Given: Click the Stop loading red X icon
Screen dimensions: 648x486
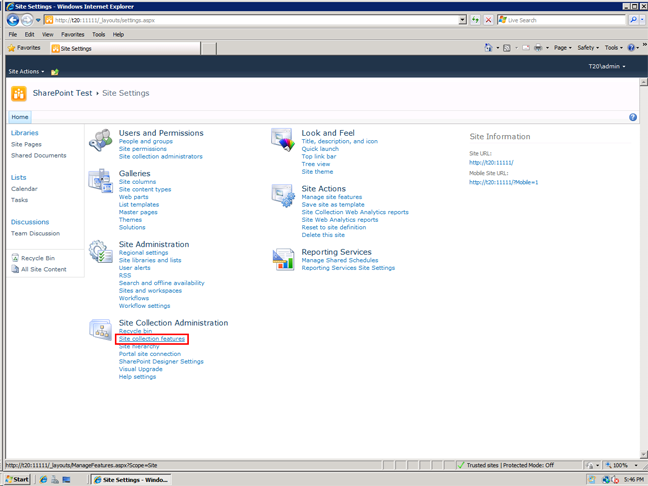Looking at the screenshot, I should [488, 20].
